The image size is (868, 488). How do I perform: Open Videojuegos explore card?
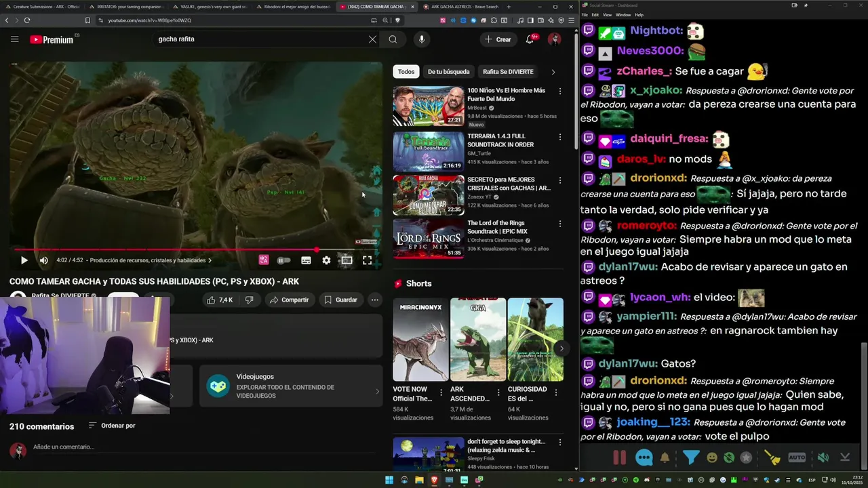point(291,386)
